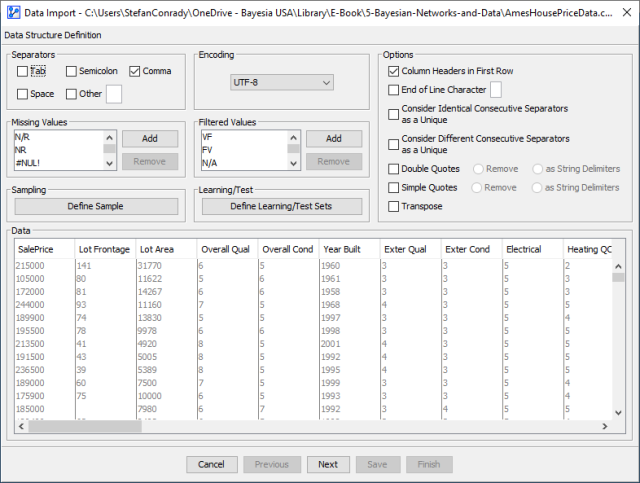Enable End of Line Character checkbox
This screenshot has width=640, height=483.
tap(393, 90)
